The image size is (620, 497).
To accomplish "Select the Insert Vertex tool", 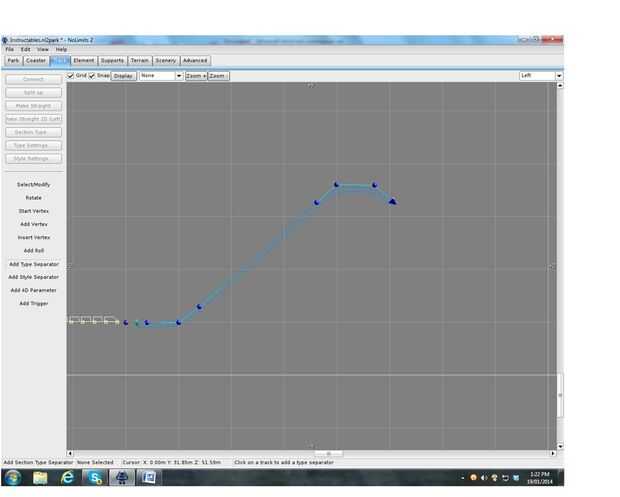I will [34, 238].
